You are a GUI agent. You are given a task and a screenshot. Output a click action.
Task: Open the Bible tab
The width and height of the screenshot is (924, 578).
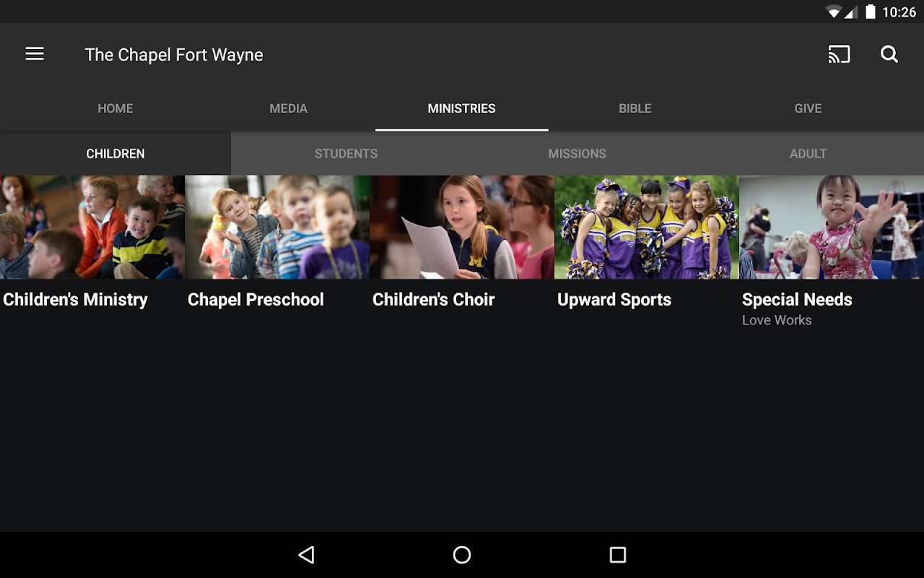[635, 108]
